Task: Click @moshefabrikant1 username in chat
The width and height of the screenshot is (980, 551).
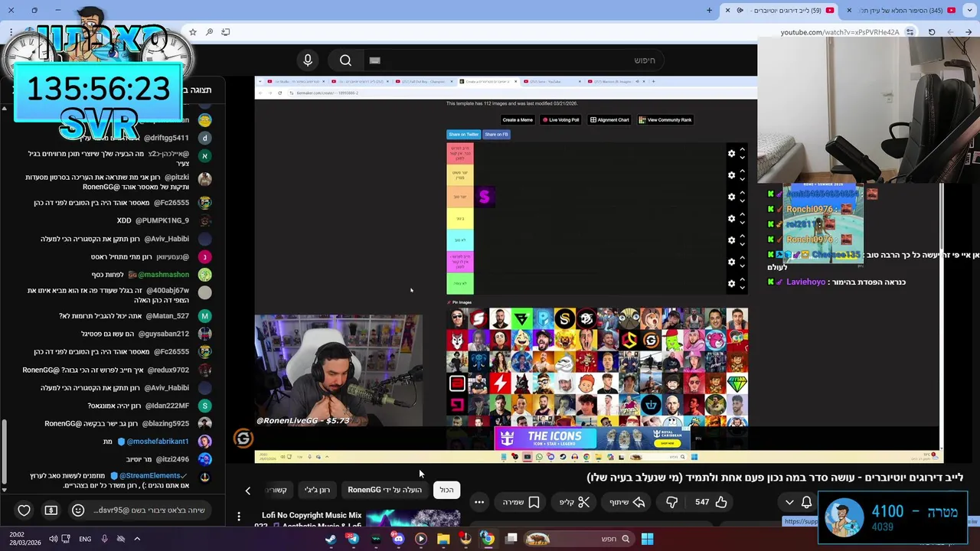Action: coord(158,442)
